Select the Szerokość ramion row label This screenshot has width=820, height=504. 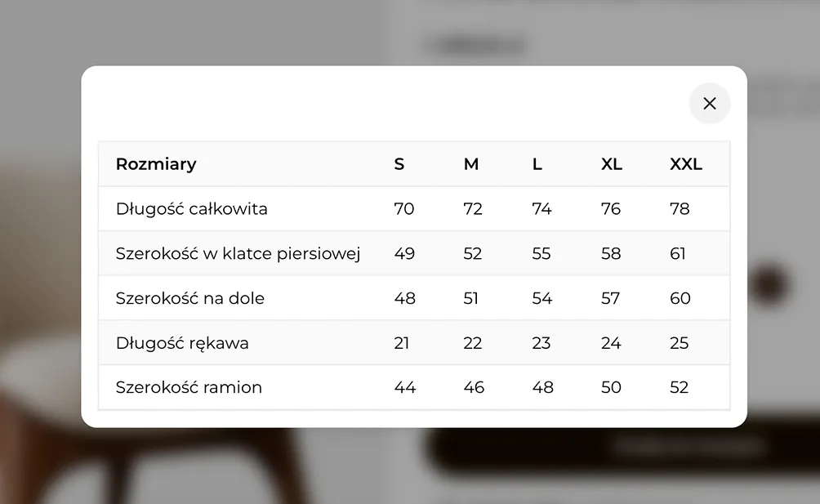click(189, 387)
